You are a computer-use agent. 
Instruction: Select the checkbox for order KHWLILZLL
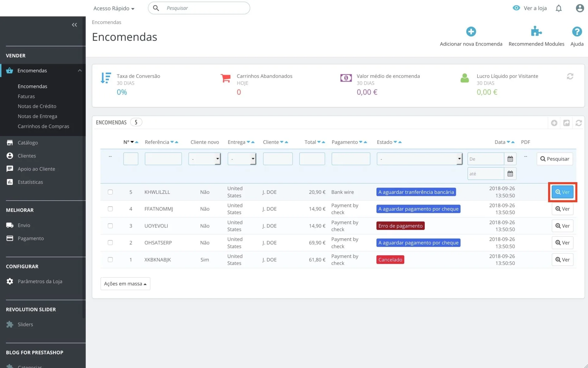110,192
